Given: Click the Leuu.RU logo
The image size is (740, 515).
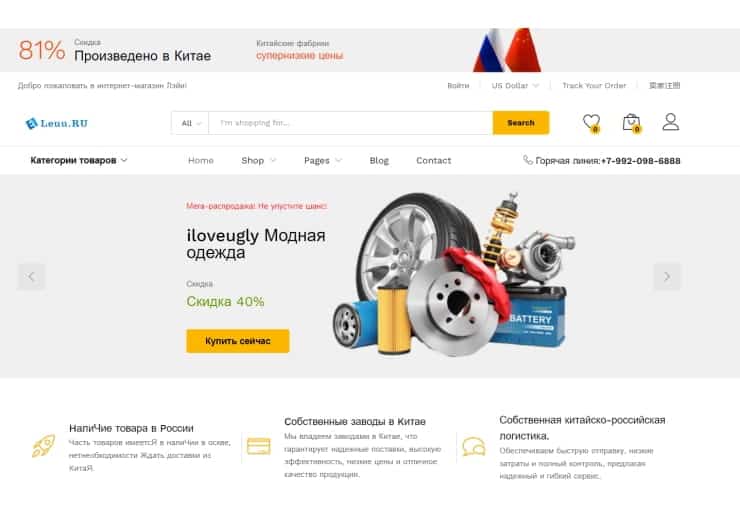Looking at the screenshot, I should tap(57, 123).
